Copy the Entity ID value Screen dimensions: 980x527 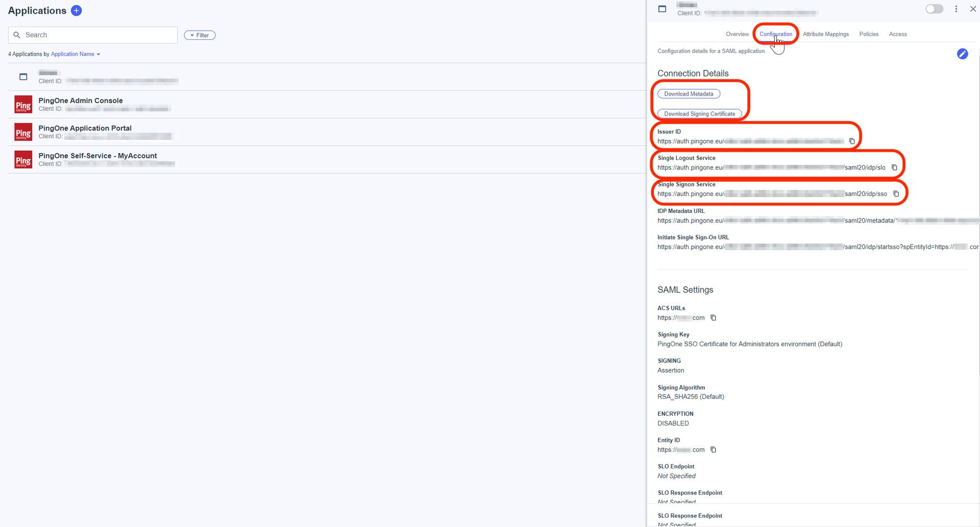tap(714, 450)
